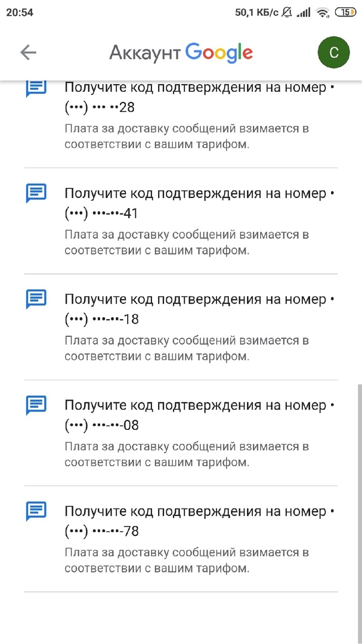Screen dimensions: 362x644
Task: Tap the back arrow icon
Action: coord(28,52)
